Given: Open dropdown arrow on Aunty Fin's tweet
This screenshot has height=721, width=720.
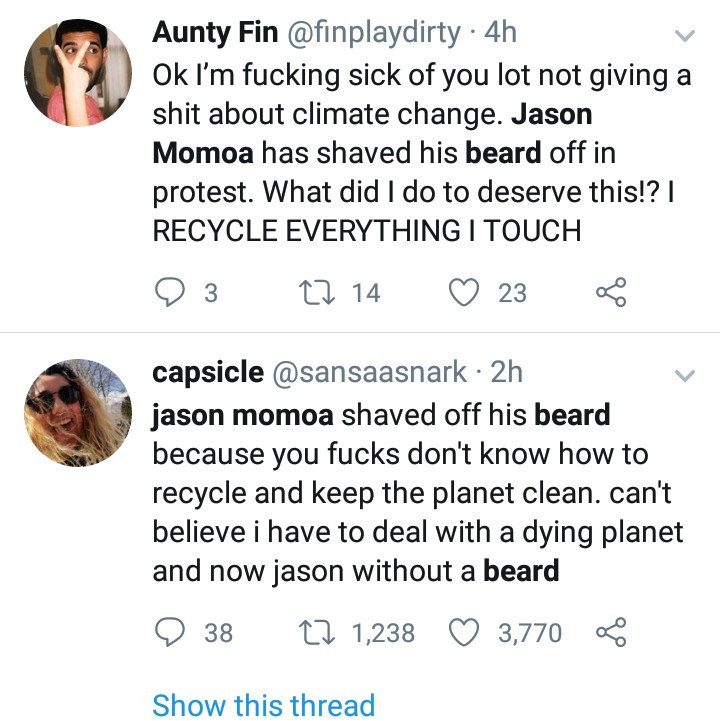Looking at the screenshot, I should pos(686,36).
